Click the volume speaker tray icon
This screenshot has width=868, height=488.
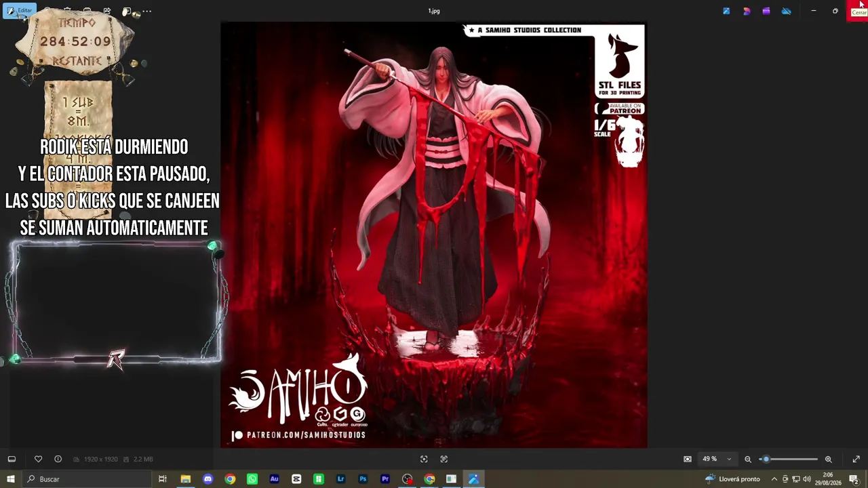coord(806,479)
